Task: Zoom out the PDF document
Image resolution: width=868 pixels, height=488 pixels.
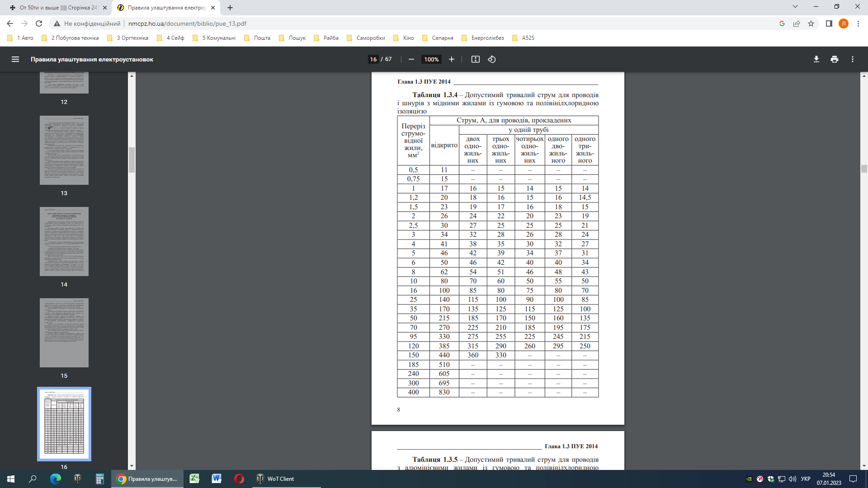Action: (x=411, y=59)
